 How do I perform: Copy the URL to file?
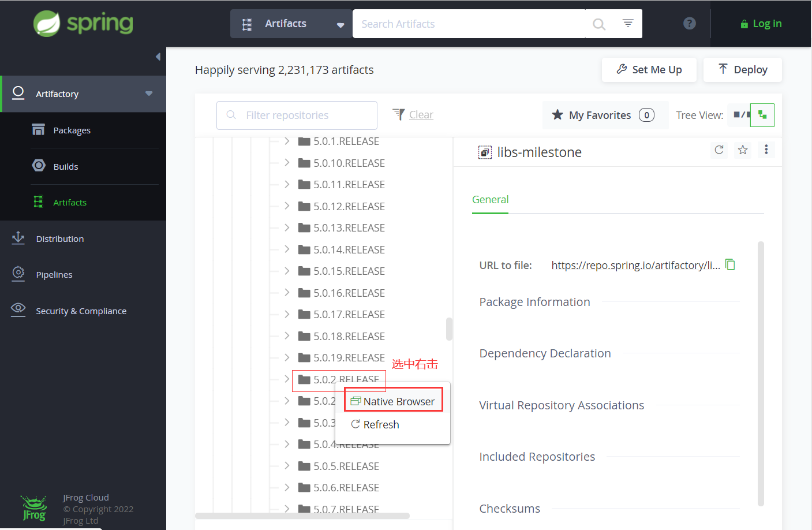coord(730,264)
